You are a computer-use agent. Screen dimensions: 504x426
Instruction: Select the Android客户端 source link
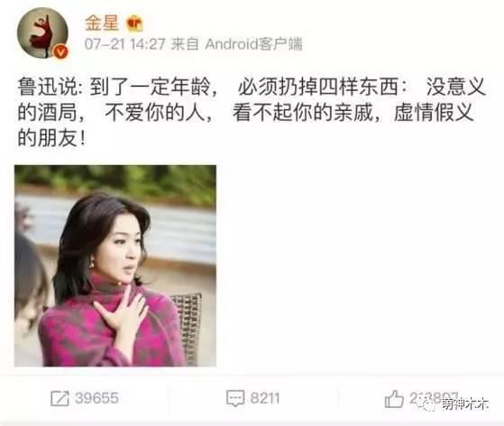(253, 44)
